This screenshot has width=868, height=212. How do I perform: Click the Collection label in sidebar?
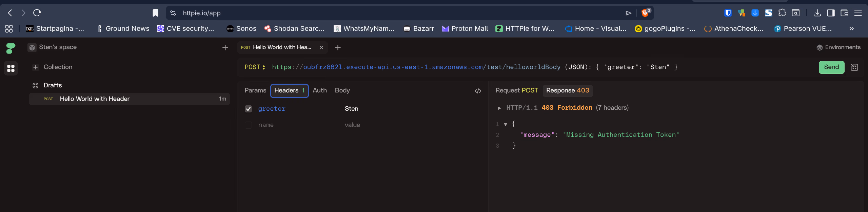(x=58, y=67)
